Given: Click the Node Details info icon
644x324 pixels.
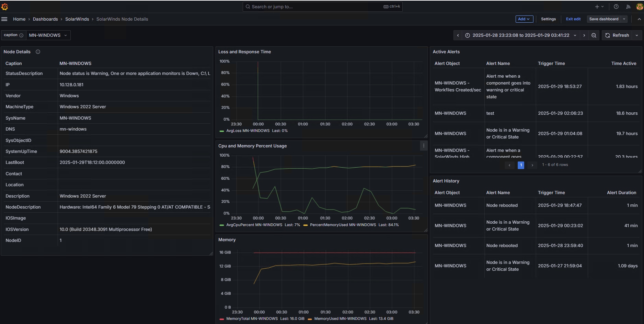Looking at the screenshot, I should click(x=38, y=52).
